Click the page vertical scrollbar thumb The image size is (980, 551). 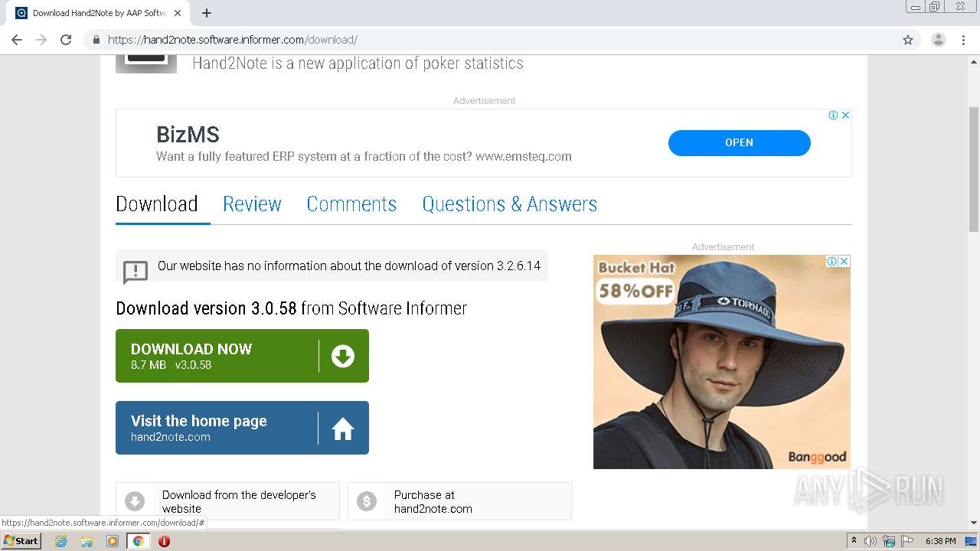pos(974,169)
